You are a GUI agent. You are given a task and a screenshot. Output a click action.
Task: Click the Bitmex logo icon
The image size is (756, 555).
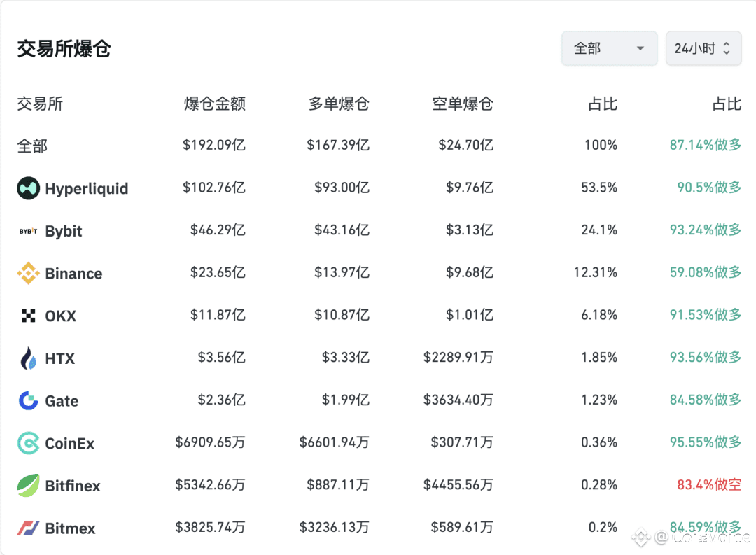click(29, 528)
